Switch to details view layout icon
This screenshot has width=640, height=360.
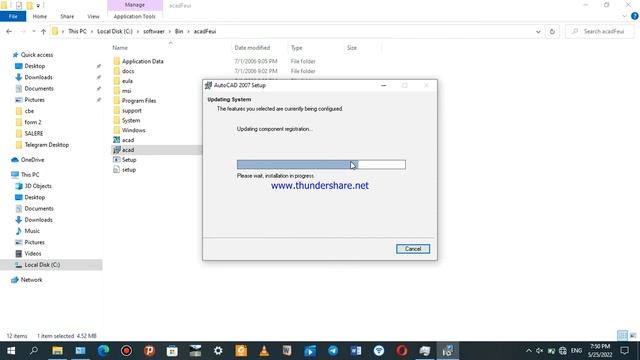click(x=622, y=336)
